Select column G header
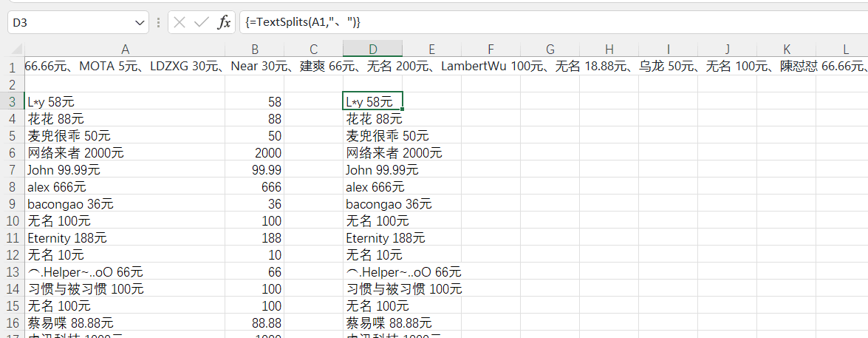The width and height of the screenshot is (868, 338). (x=550, y=50)
